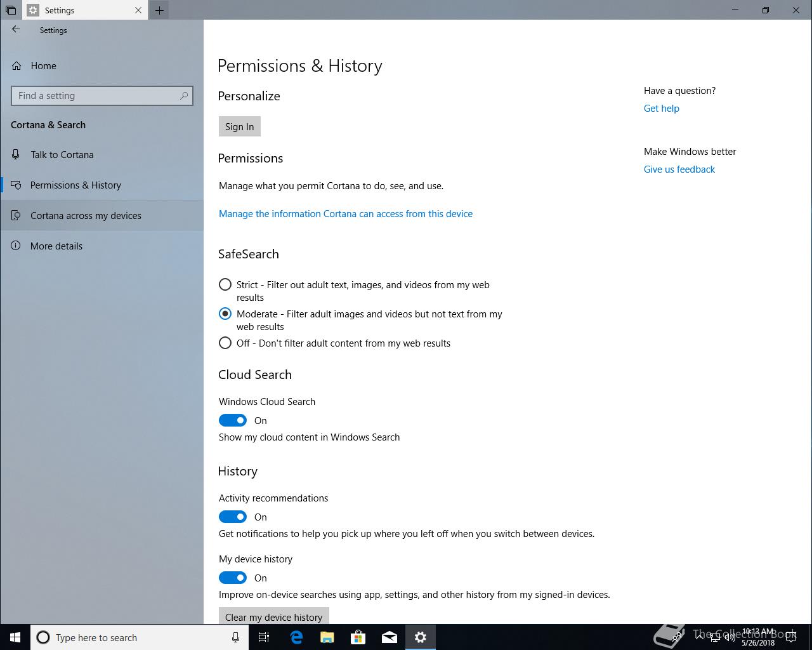This screenshot has height=650, width=812.
Task: Select Moderate SafeSearch option
Action: click(x=225, y=314)
